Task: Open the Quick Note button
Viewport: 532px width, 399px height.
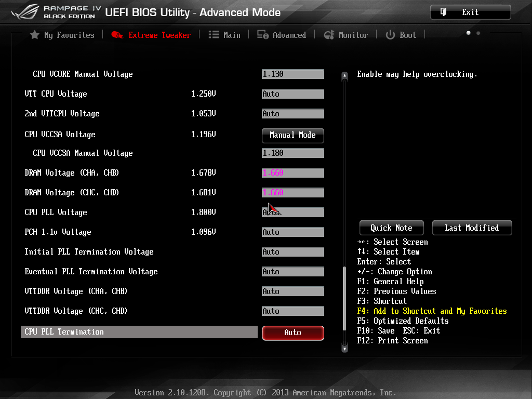Action: pyautogui.click(x=391, y=228)
